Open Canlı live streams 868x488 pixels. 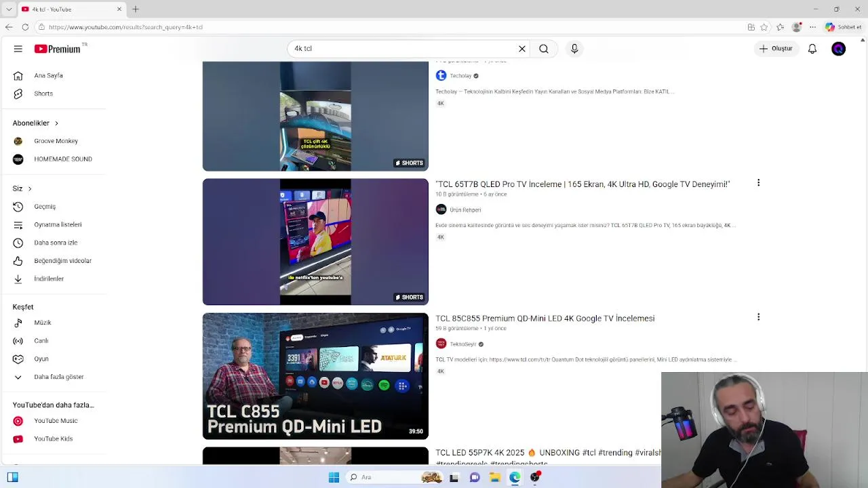point(41,341)
